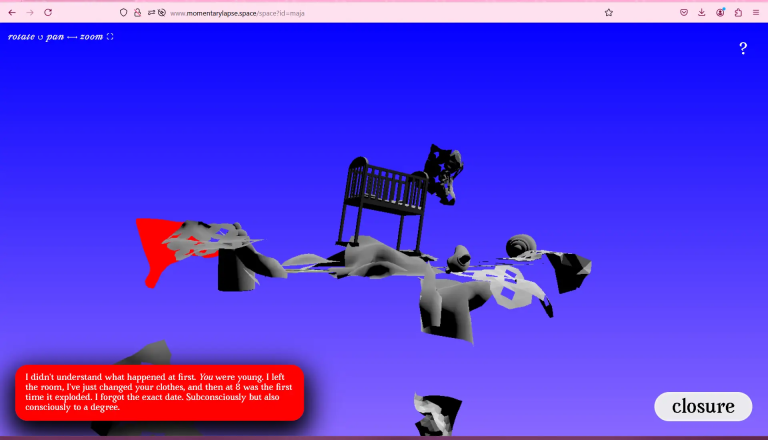
Task: Expand the hamburger application menu
Action: 756,12
